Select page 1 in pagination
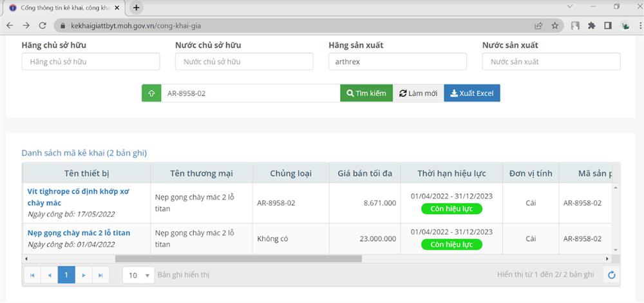Screen dimensions: 644x303 point(66,275)
